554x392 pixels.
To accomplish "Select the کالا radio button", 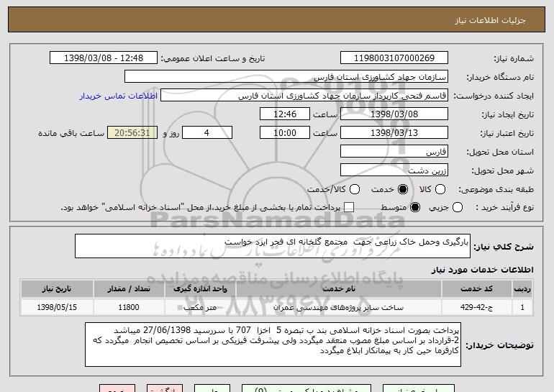I will [440, 189].
